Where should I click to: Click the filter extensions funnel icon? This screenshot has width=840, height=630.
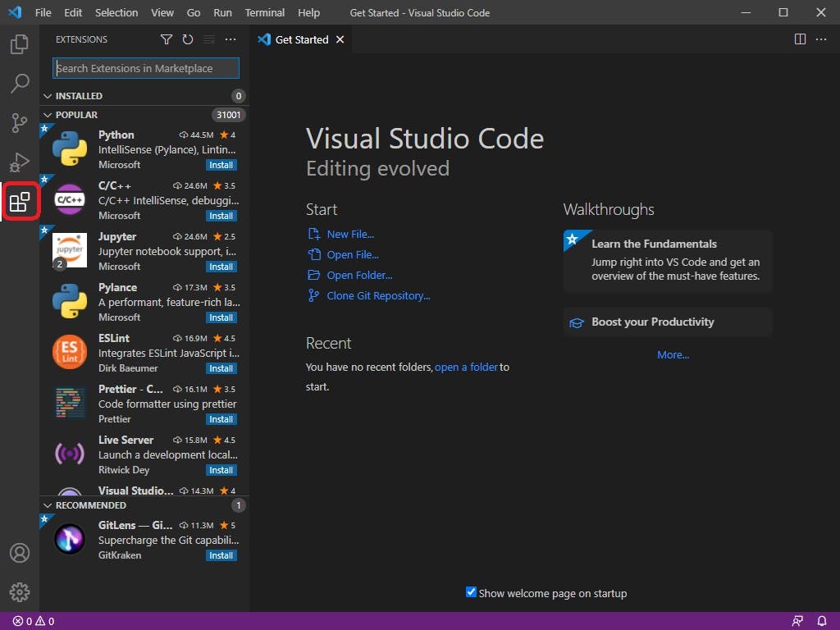[167, 39]
